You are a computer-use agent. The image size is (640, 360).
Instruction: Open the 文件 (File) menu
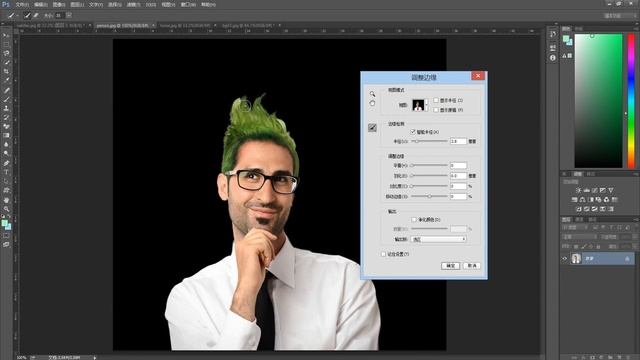click(x=22, y=5)
